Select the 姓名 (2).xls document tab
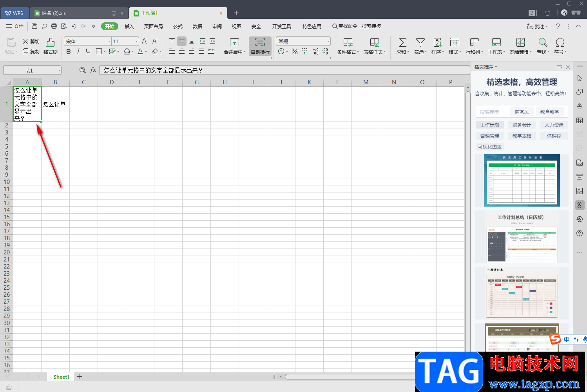Screen dimensions: 587x392 [x=80, y=13]
